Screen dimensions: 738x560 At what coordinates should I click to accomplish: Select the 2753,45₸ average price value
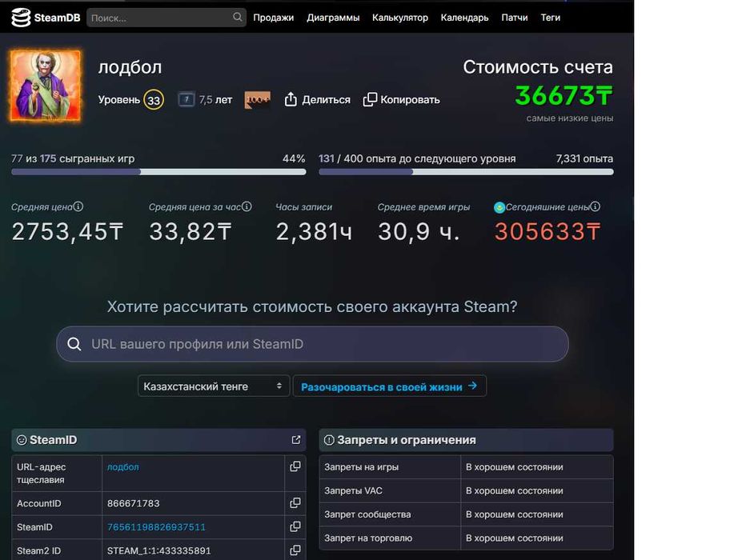pos(67,231)
